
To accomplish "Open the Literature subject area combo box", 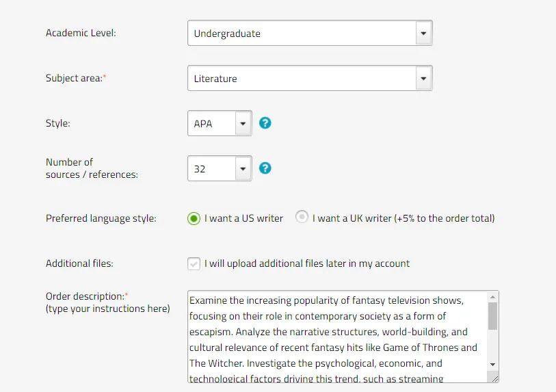I will point(310,78).
